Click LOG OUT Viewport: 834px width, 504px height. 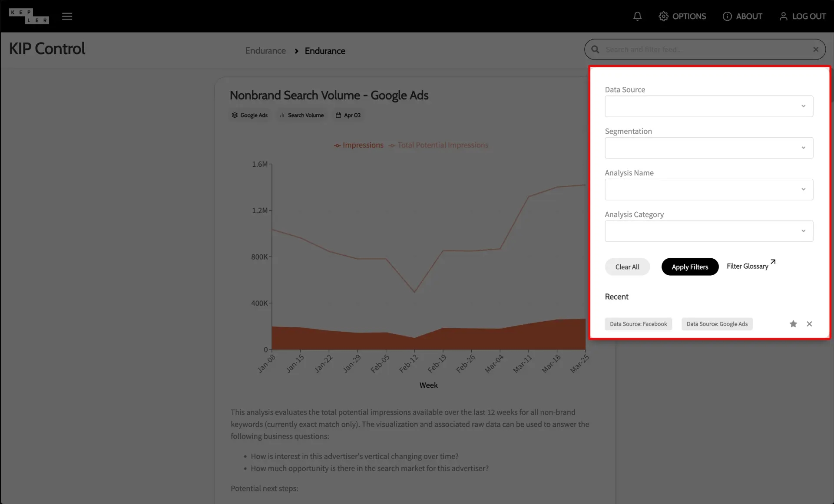[x=802, y=16]
